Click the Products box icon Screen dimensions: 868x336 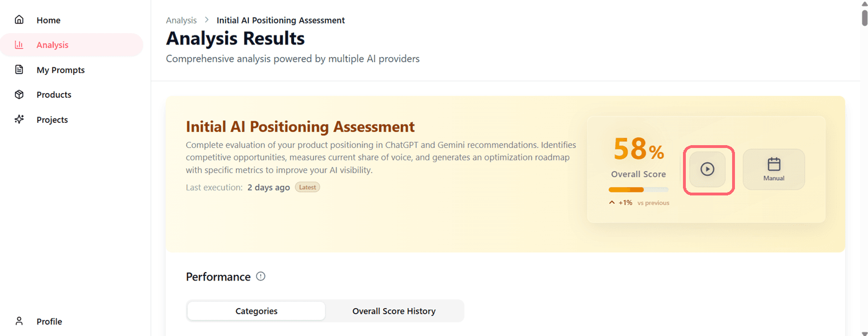pos(19,95)
